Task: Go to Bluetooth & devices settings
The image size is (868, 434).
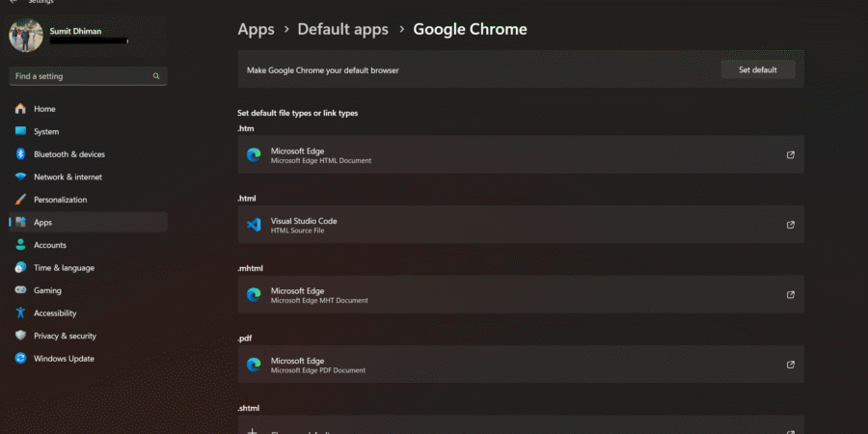Action: (x=88, y=154)
